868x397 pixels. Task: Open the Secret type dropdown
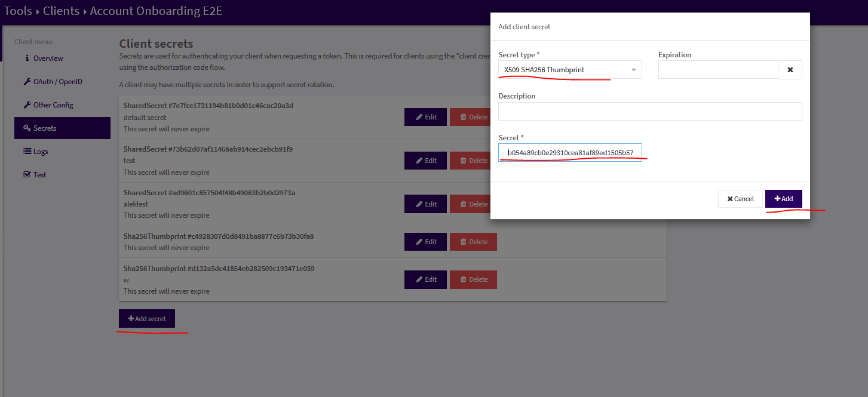tap(569, 70)
